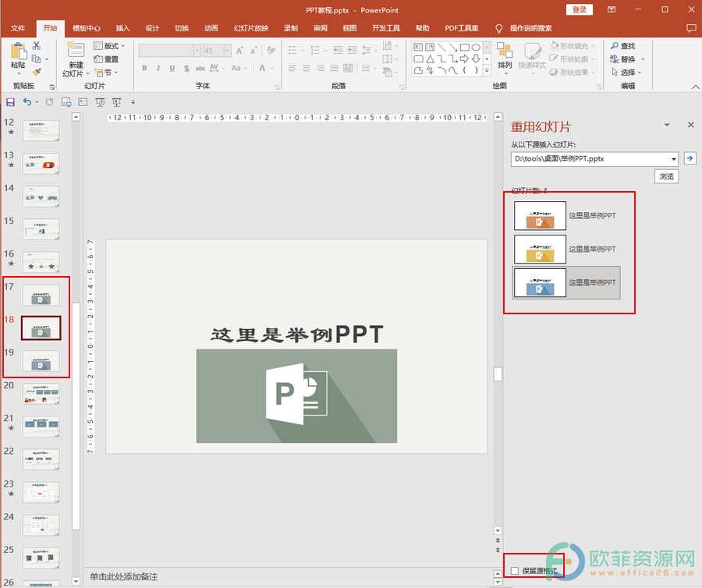
Task: Collapse the ribbon with the caret arrow
Action: tap(695, 87)
